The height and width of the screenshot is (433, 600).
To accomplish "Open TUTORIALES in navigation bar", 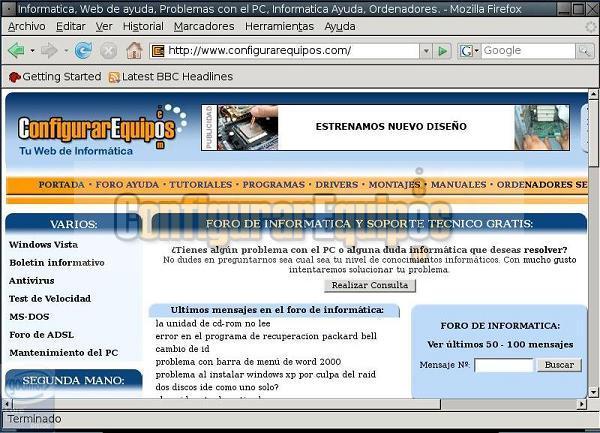I will 201,184.
